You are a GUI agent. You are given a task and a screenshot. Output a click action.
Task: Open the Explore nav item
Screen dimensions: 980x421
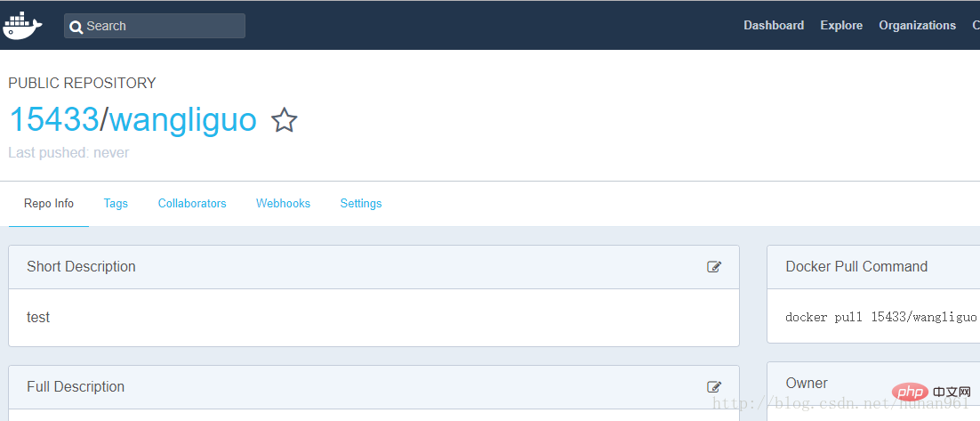(841, 26)
